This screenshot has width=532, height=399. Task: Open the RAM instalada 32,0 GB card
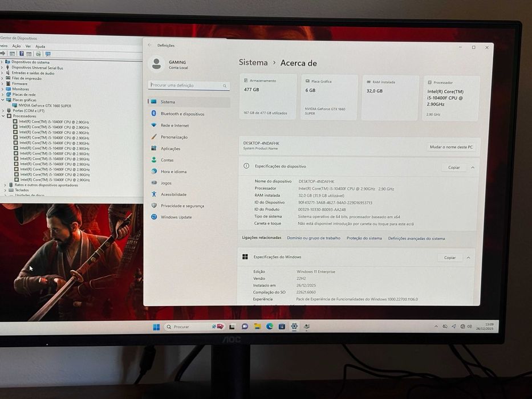click(390, 97)
